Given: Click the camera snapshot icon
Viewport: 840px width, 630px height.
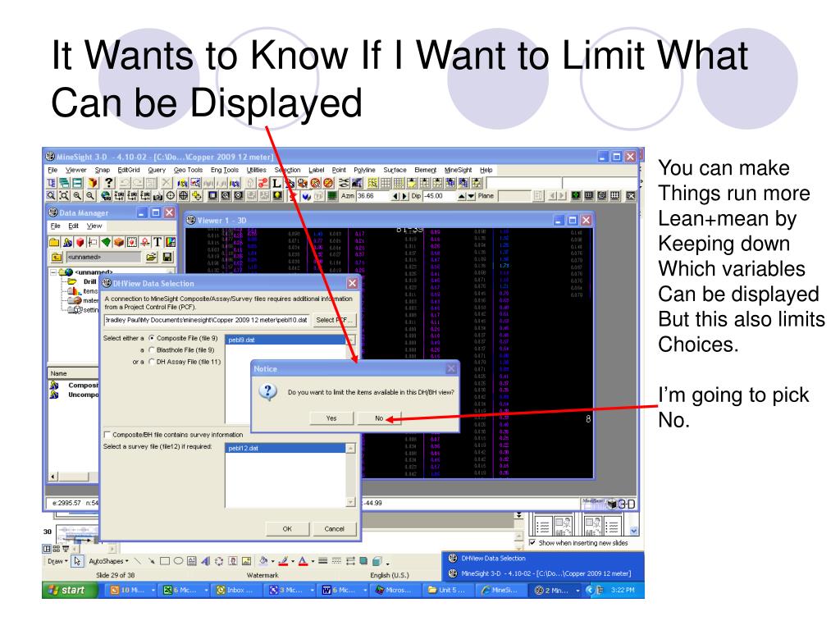Looking at the screenshot, I should coord(157,195).
